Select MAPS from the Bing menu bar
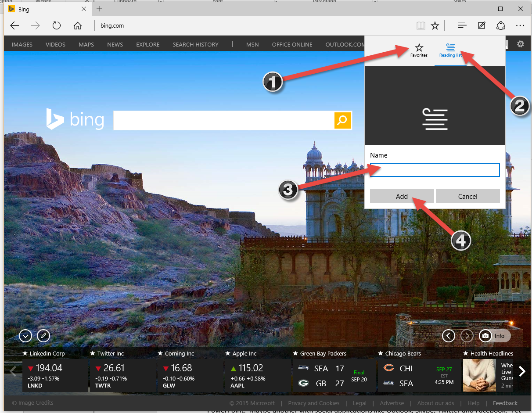Image resolution: width=532 pixels, height=413 pixels. point(86,44)
